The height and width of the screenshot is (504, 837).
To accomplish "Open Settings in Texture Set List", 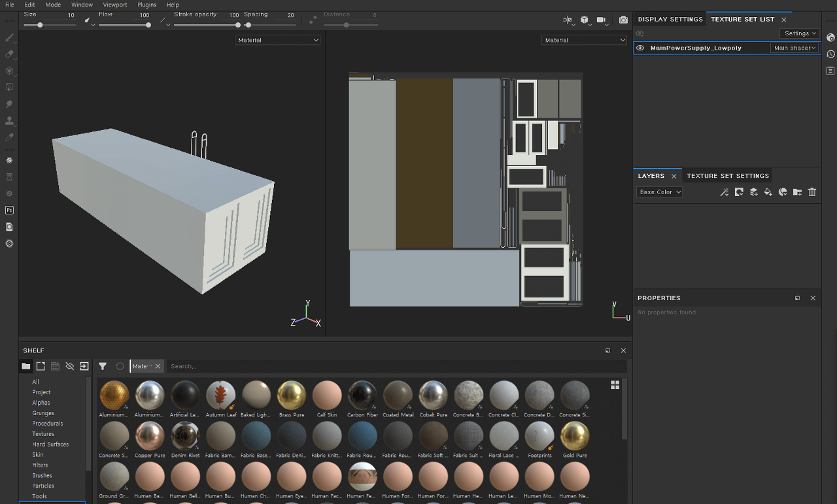I will 800,33.
